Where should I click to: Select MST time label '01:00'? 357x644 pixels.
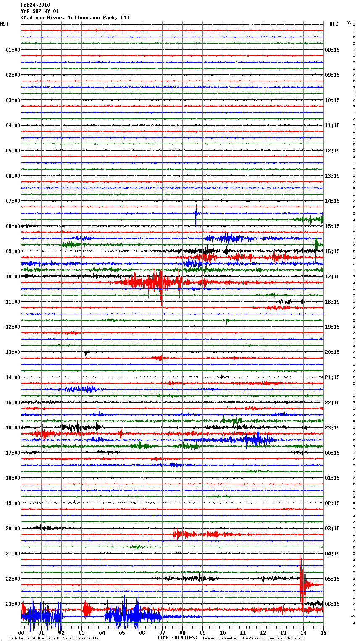(13, 50)
